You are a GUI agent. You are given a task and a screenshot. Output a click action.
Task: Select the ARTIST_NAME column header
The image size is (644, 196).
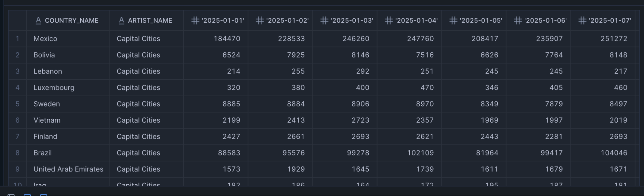tap(150, 21)
